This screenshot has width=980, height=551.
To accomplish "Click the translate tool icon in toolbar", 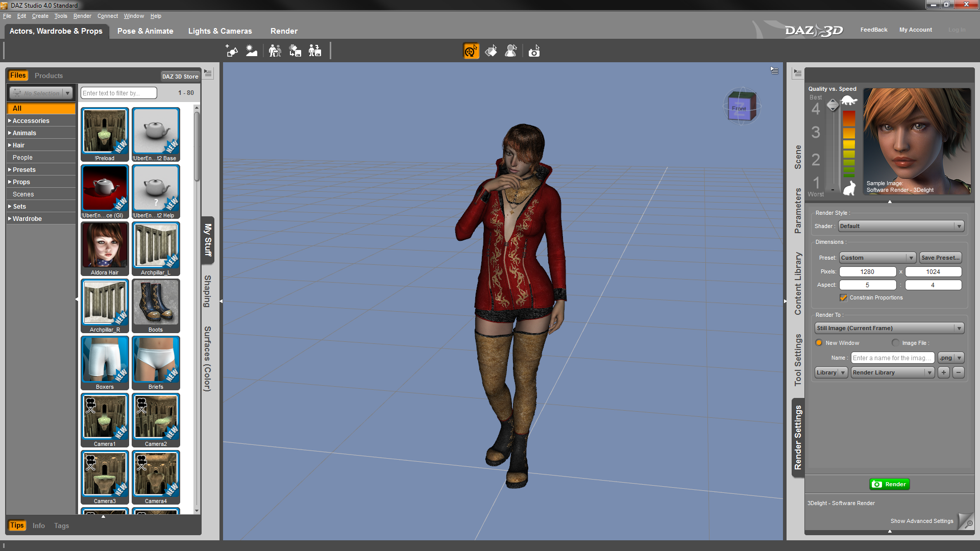I will pyautogui.click(x=471, y=52).
